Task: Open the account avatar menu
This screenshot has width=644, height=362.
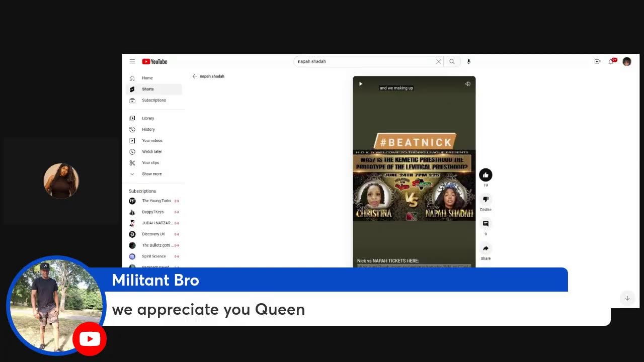Action: [x=626, y=61]
